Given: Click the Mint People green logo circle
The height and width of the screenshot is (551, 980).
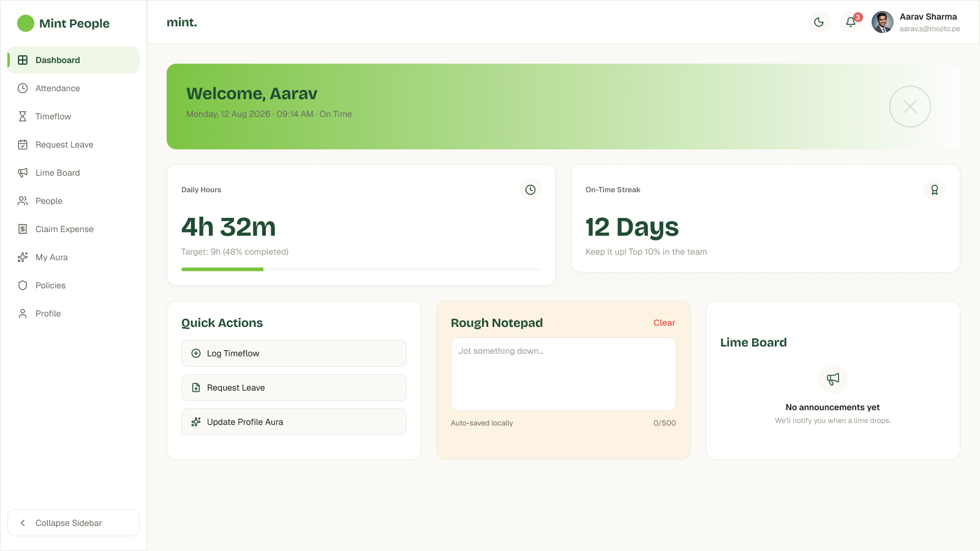Looking at the screenshot, I should [26, 23].
